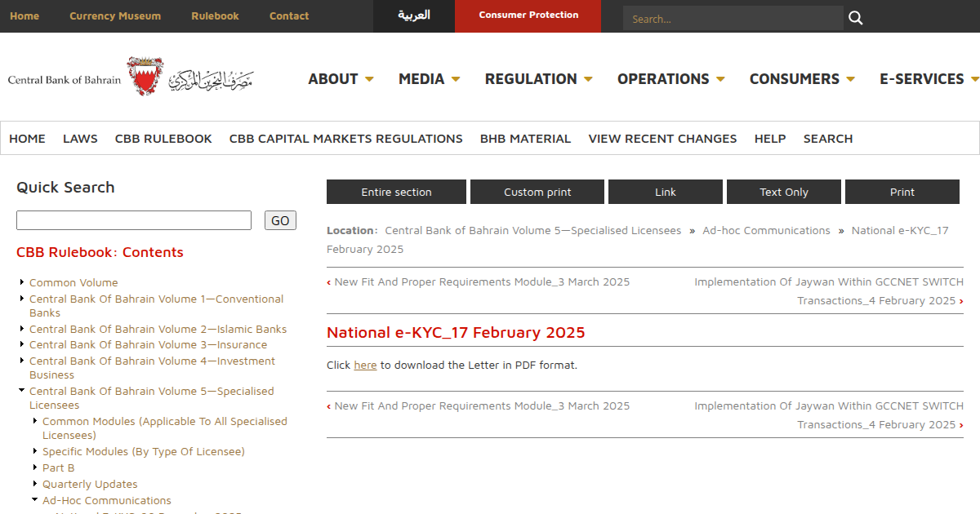This screenshot has height=514, width=980.
Task: Click here to download the PDF letter
Action: [x=365, y=365]
